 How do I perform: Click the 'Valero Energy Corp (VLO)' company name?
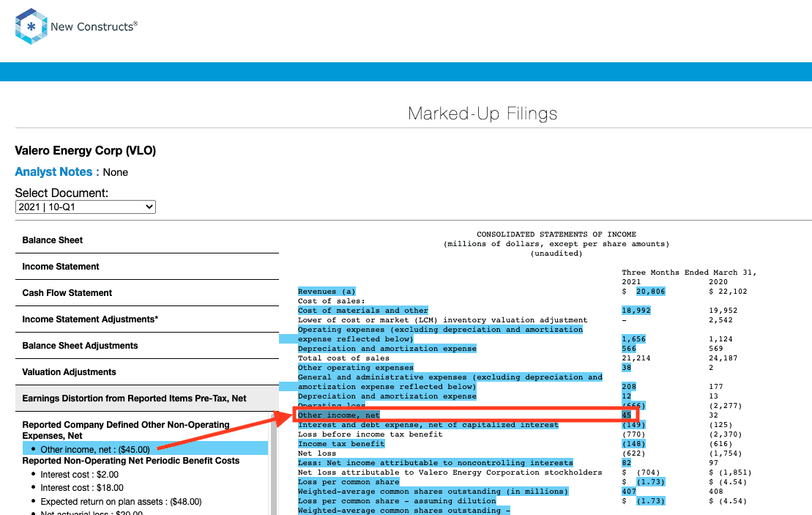[86, 151]
